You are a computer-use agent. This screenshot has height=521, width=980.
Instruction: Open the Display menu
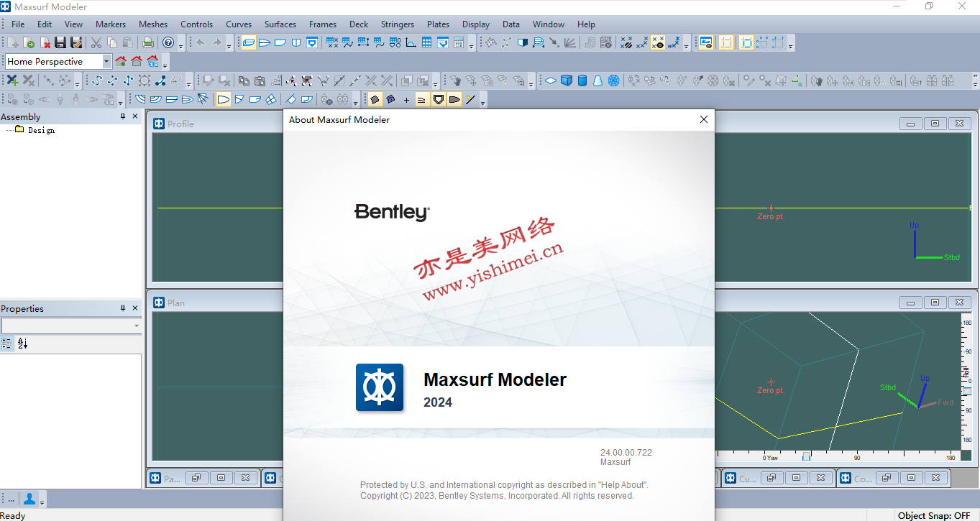pos(475,24)
